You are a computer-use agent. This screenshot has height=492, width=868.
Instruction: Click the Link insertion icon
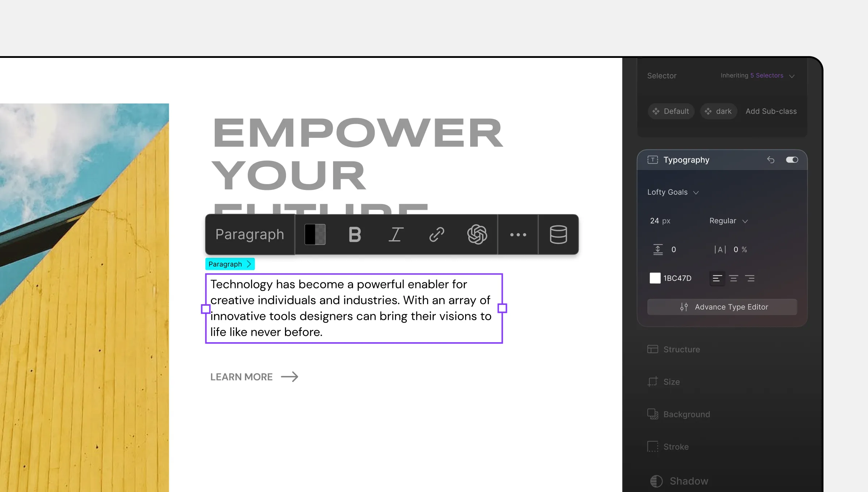[x=437, y=234]
